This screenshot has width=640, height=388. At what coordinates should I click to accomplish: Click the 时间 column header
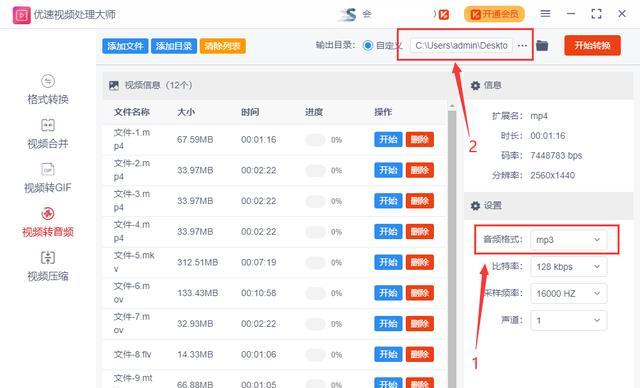click(x=250, y=112)
